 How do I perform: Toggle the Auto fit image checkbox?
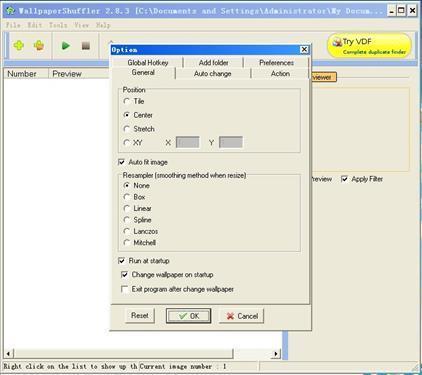point(122,162)
